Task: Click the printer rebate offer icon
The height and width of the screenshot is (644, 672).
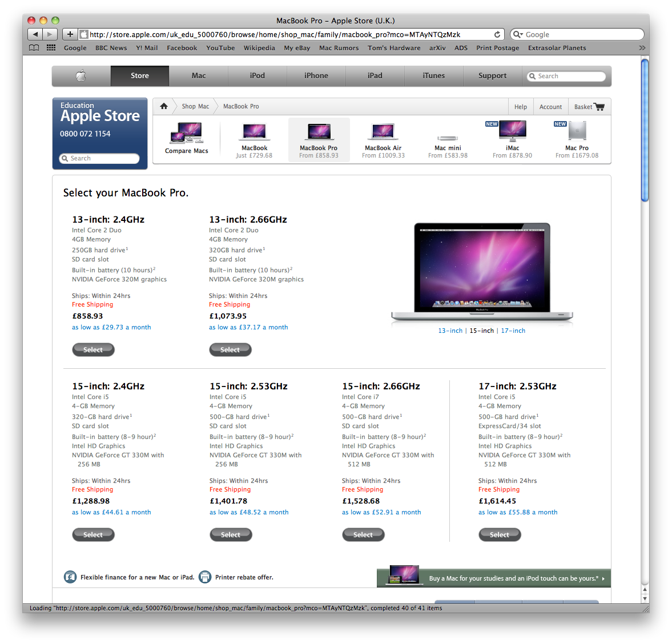Action: point(205,577)
